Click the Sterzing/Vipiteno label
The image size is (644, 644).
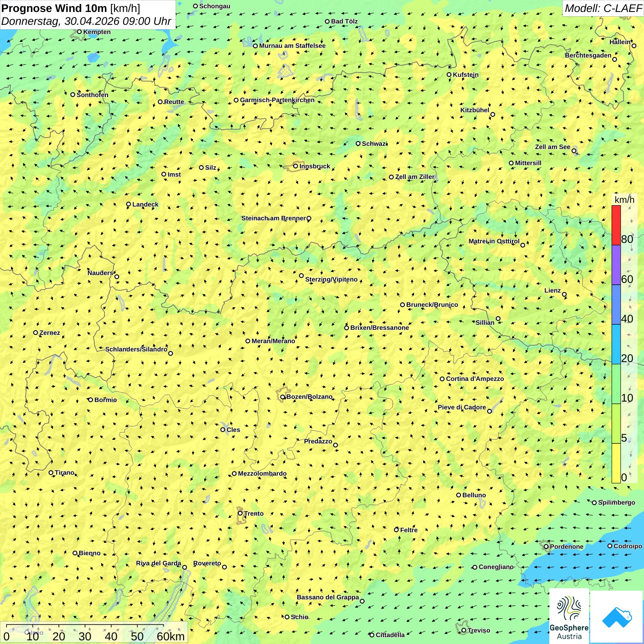[x=331, y=279]
